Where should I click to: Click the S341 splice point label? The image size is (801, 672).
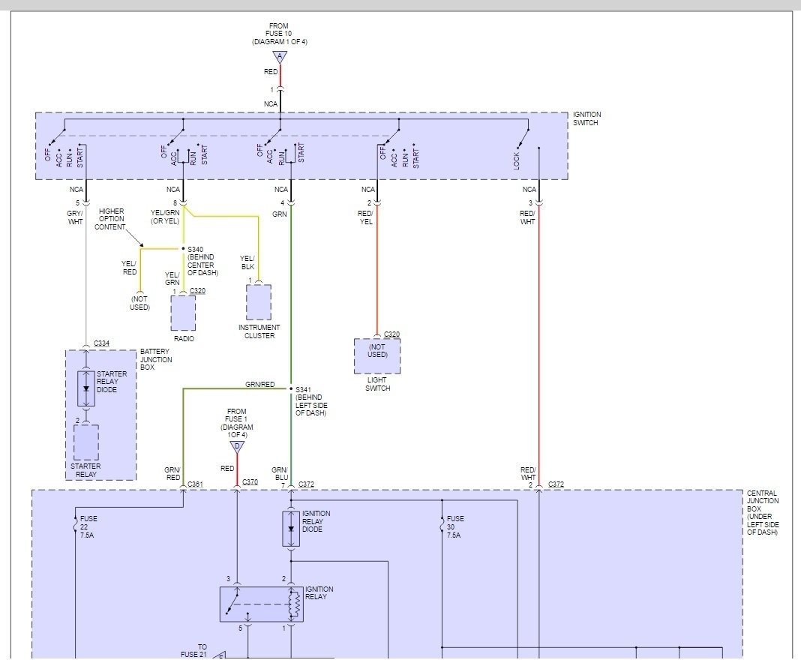[x=303, y=389]
